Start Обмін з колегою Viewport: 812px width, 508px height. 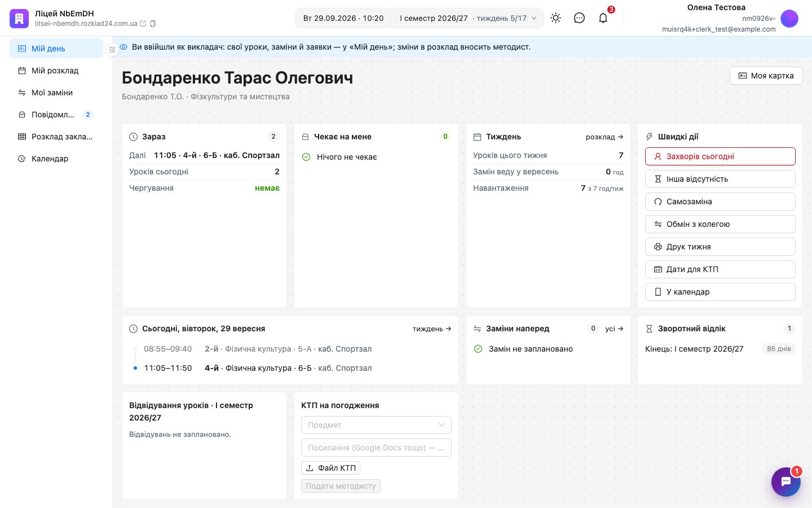coord(720,224)
